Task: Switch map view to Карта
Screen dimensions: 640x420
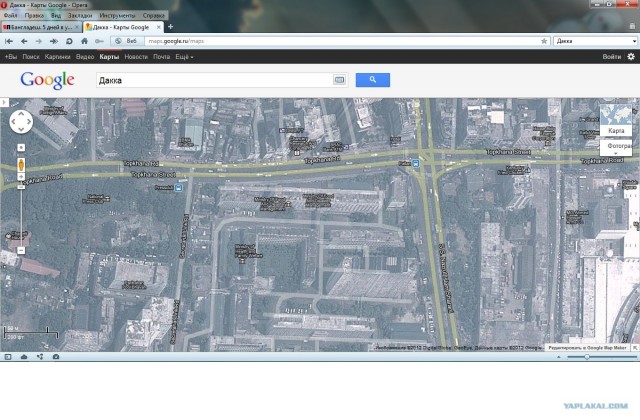Action: (616, 131)
